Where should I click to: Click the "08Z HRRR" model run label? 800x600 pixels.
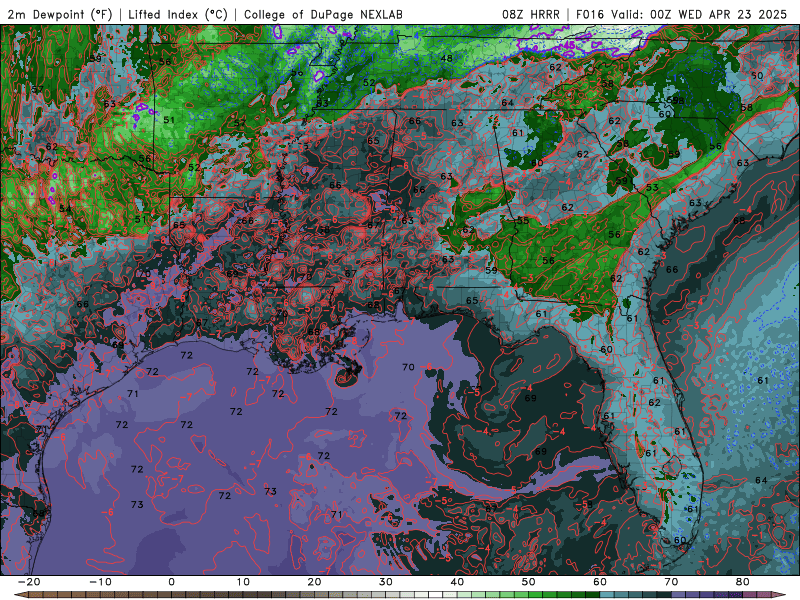pos(531,14)
